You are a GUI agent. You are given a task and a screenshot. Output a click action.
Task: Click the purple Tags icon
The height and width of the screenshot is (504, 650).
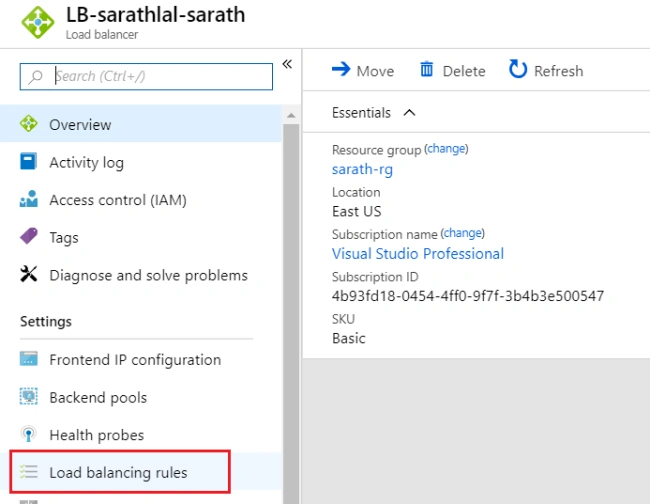[29, 236]
